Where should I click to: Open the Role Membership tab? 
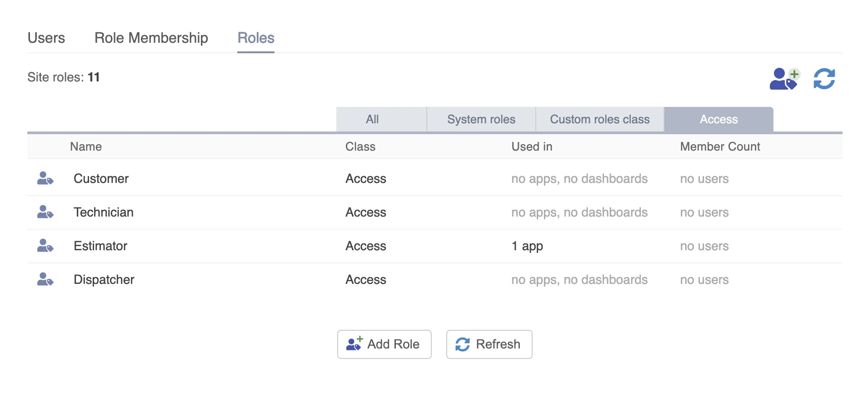coord(151,38)
